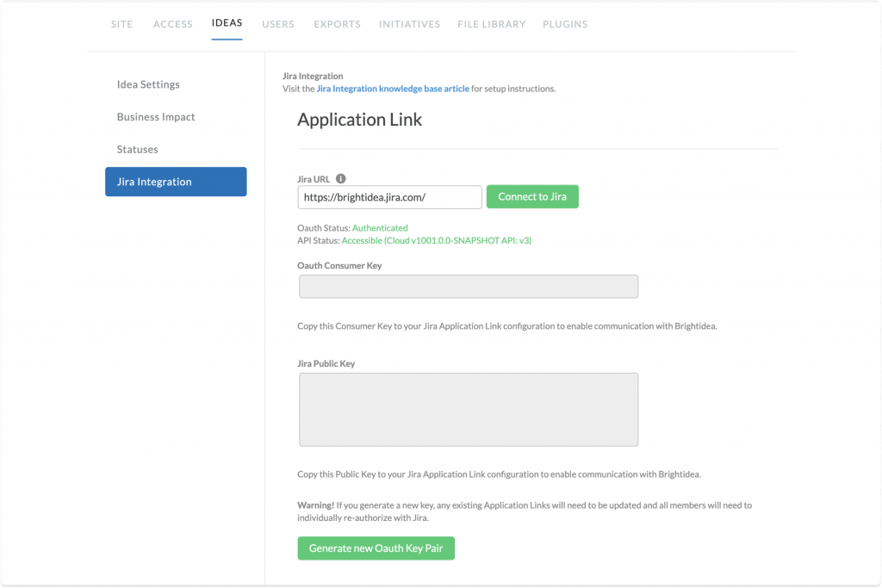Viewport: 882px width, 588px height.
Task: Open Business Impact settings
Action: point(156,116)
